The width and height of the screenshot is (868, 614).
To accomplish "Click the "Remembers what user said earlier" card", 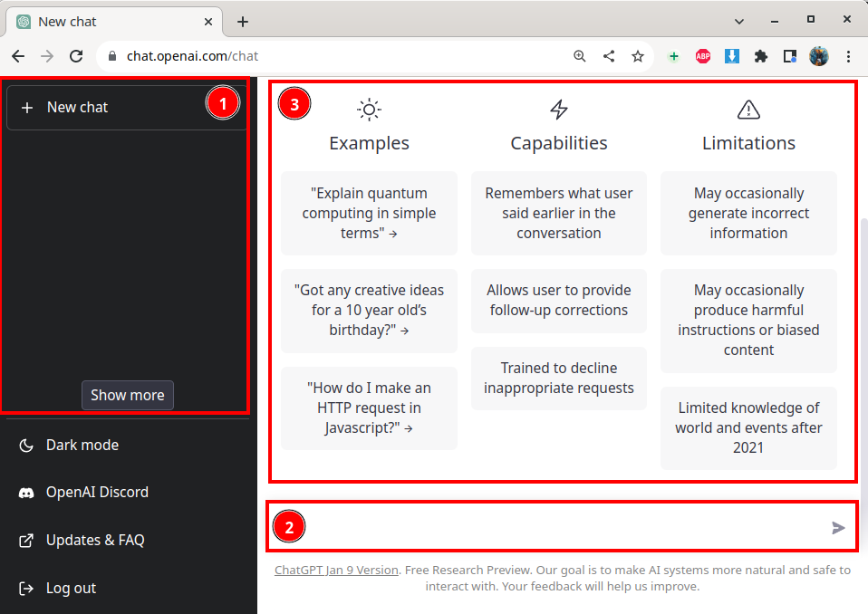I will point(558,213).
